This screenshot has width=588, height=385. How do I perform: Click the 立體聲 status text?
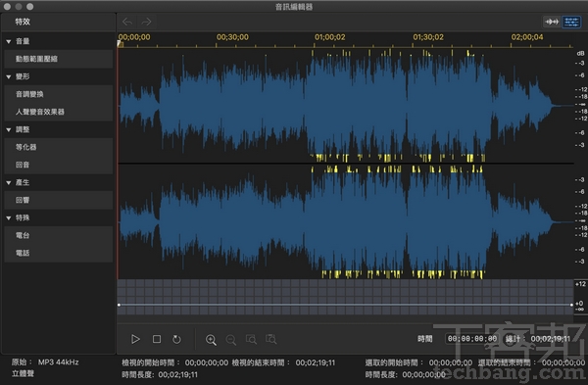tap(23, 373)
